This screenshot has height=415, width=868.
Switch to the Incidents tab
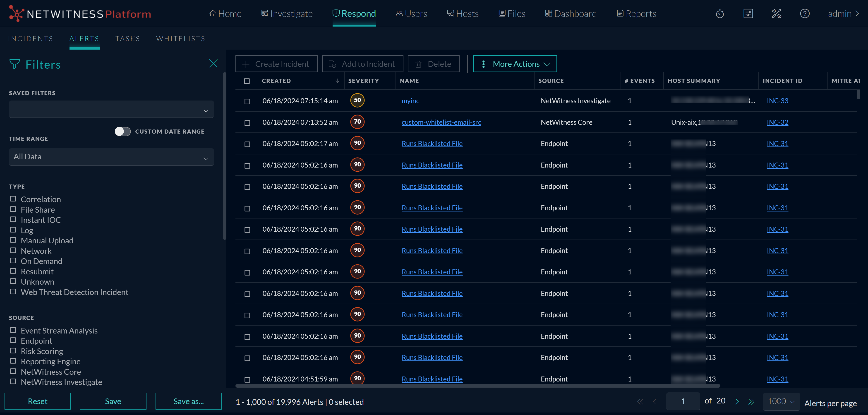pos(30,38)
